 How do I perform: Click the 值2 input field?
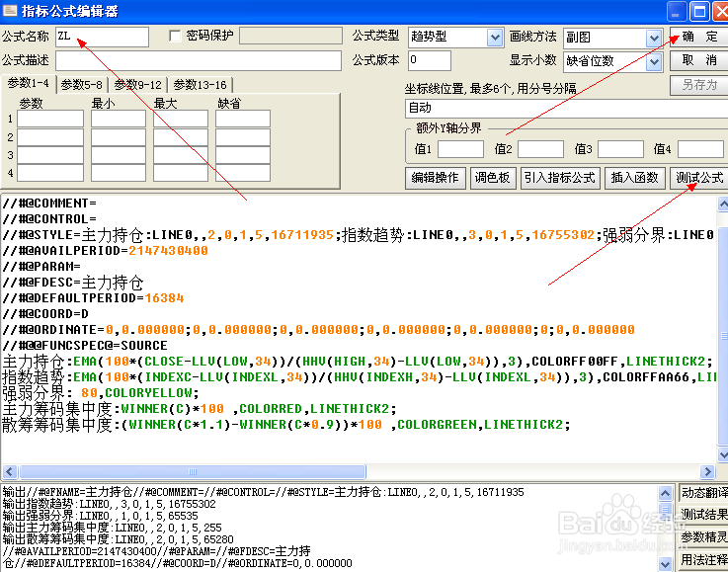pos(540,149)
